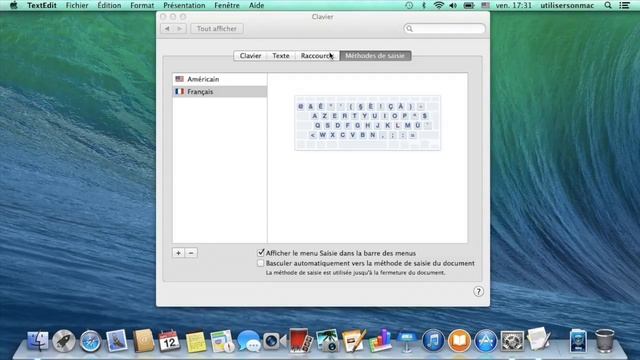Open Spotlight search magnifier in menu bar
The height and width of the screenshot is (360, 640).
click(x=608, y=5)
